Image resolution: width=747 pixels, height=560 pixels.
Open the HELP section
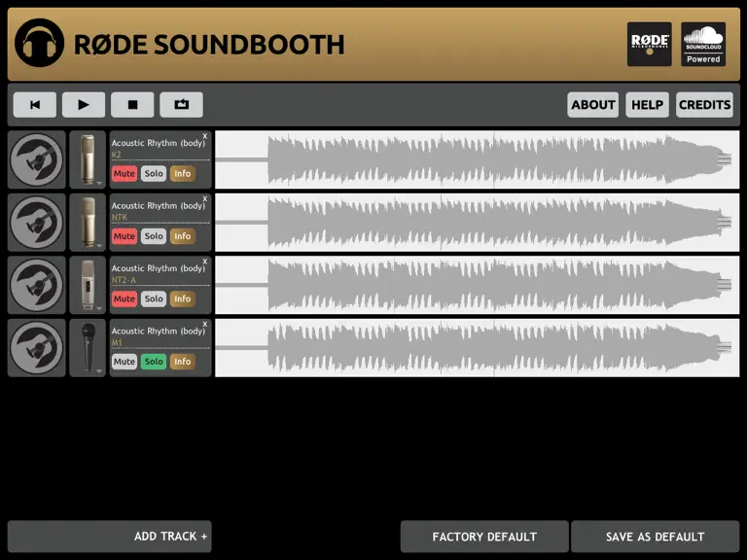(647, 105)
